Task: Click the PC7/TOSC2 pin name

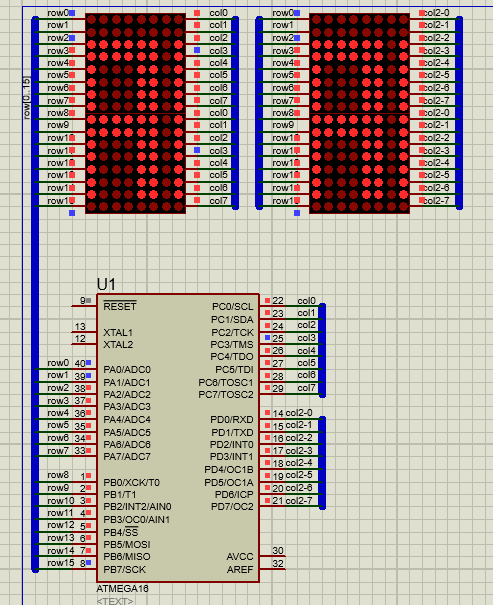Action: (226, 394)
